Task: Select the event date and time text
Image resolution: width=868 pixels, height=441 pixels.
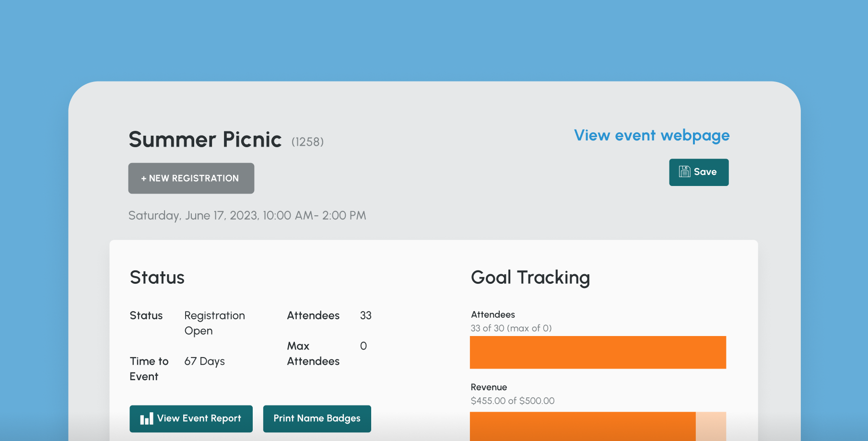Action: (246, 215)
